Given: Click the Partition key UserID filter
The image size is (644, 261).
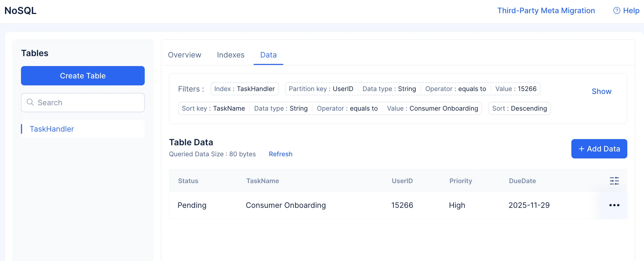Looking at the screenshot, I should 321,89.
